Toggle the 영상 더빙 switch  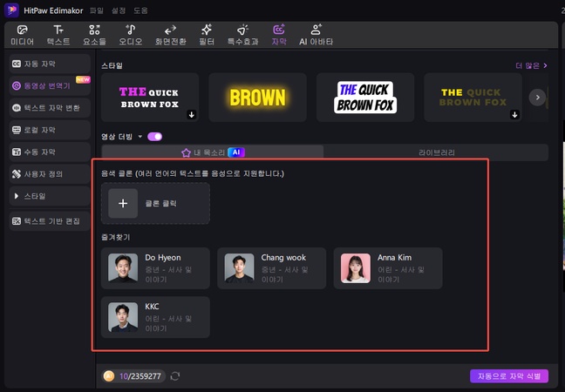tap(155, 137)
